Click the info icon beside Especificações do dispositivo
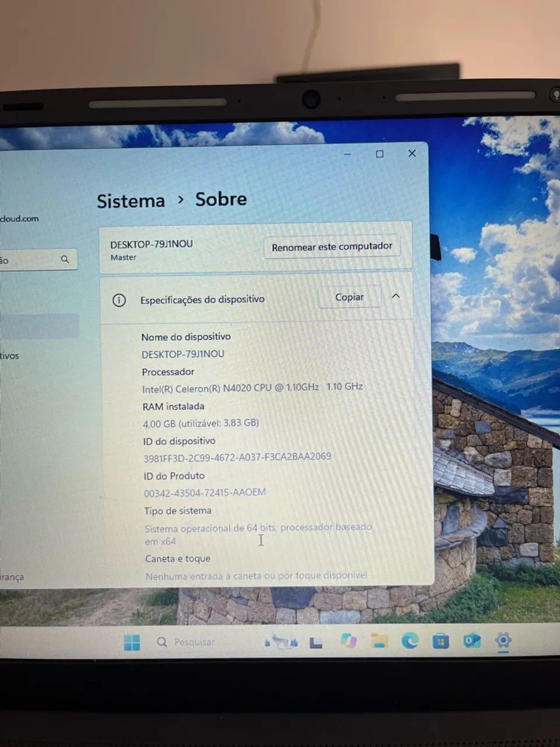This screenshot has width=560, height=747. pos(119,301)
